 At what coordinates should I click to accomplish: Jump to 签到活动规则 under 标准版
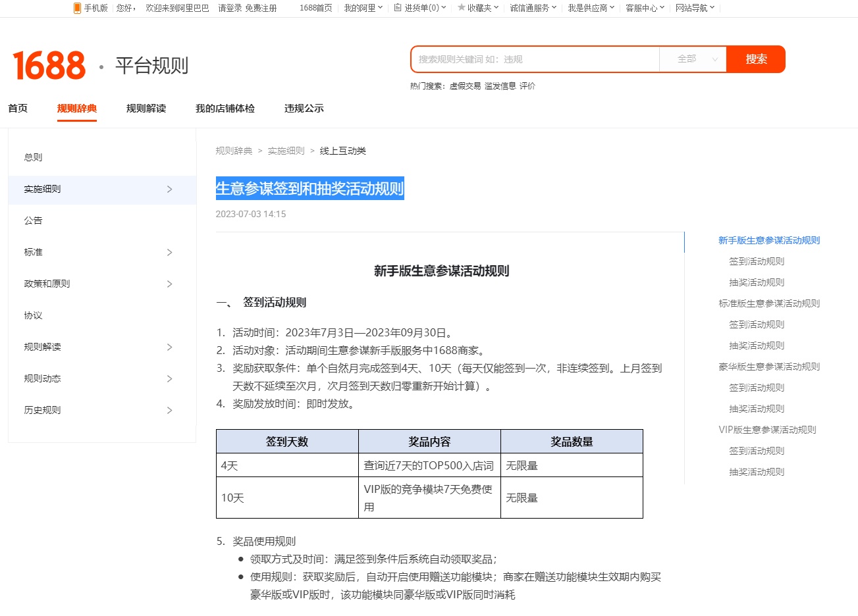757,324
